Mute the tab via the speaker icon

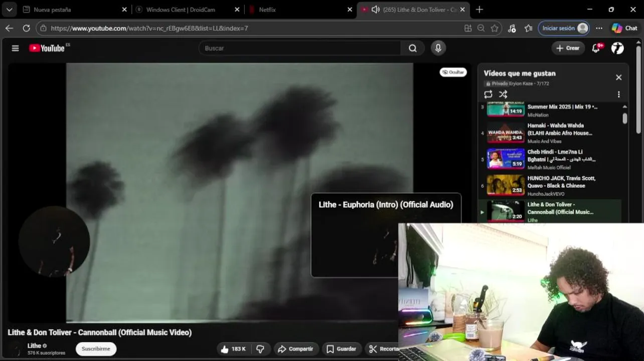coord(375,10)
